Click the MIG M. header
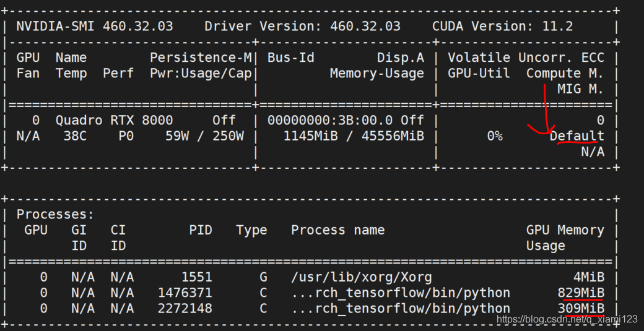Image resolution: width=644 pixels, height=331 pixels. coord(581,90)
